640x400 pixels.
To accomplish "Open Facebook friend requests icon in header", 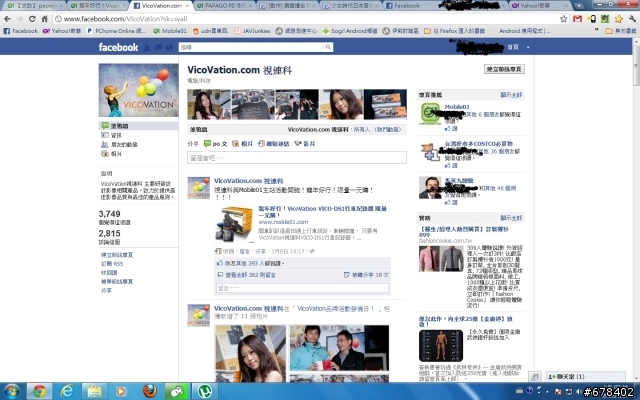I will coord(147,48).
